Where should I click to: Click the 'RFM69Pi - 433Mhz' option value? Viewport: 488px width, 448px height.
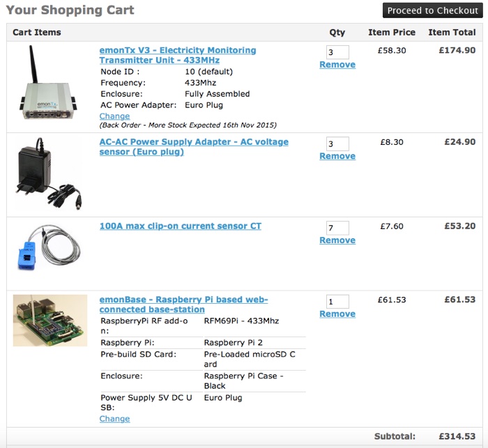coord(241,320)
